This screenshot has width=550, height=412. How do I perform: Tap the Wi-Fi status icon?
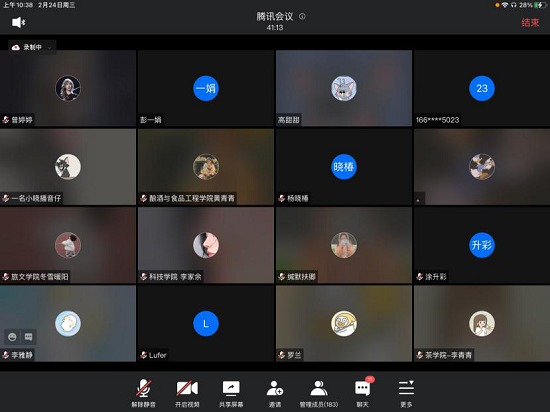tap(505, 5)
